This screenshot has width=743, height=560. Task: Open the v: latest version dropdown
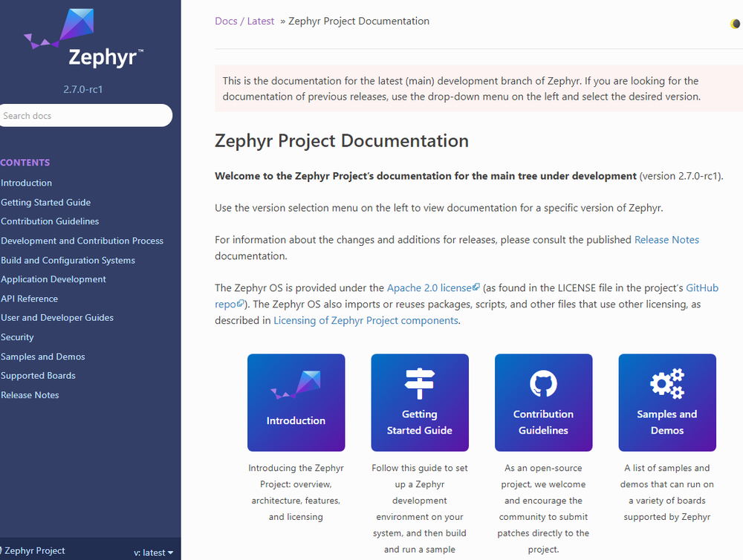(152, 553)
